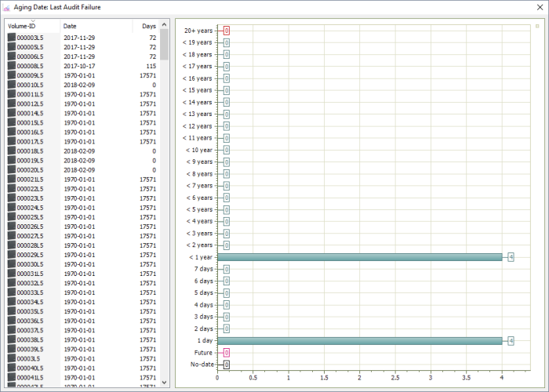
Task: Click the tape icon next to 000040L5
Action: click(x=11, y=368)
